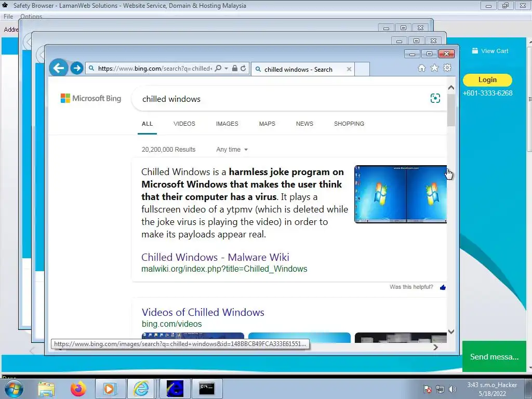Open Favorites with the star icon

click(x=435, y=68)
